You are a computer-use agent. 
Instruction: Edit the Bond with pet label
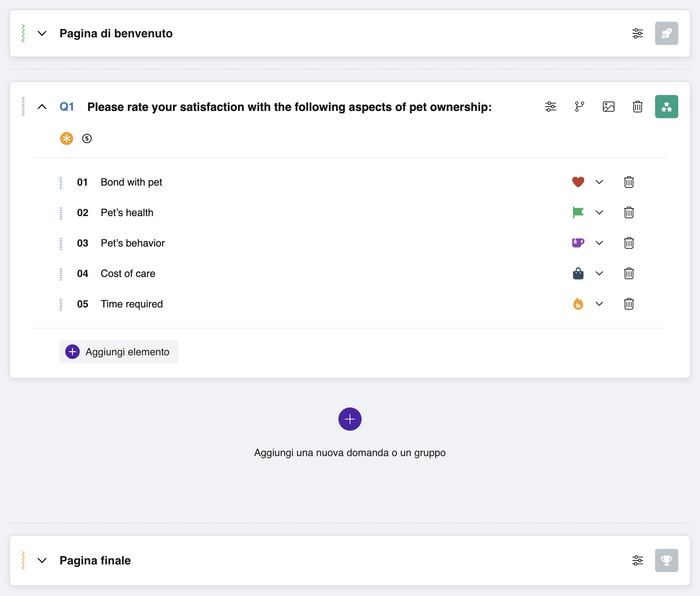[x=131, y=182]
